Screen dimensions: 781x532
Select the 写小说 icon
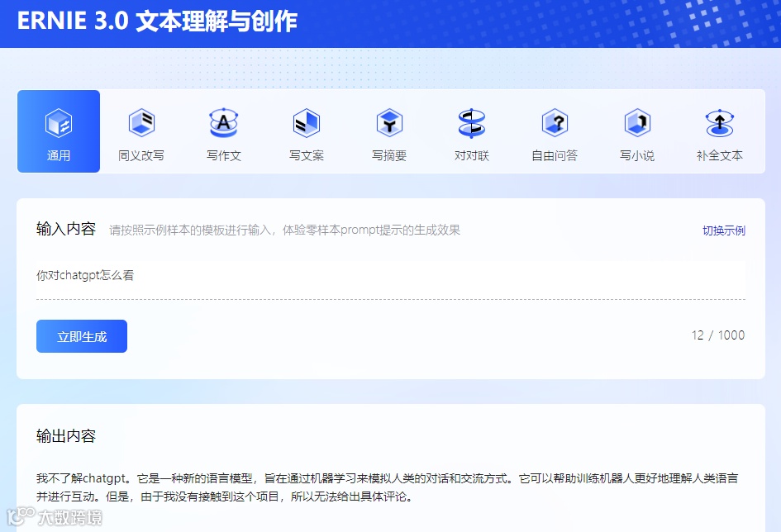click(637, 122)
